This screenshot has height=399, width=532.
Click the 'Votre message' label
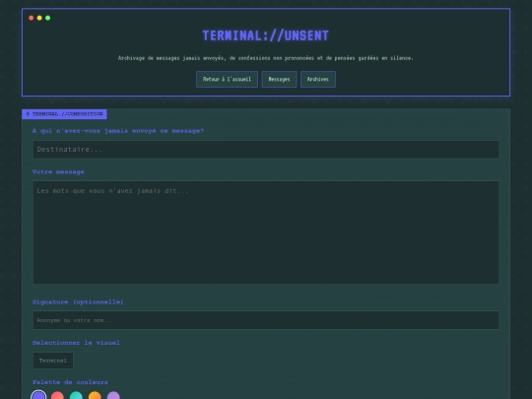pos(58,172)
